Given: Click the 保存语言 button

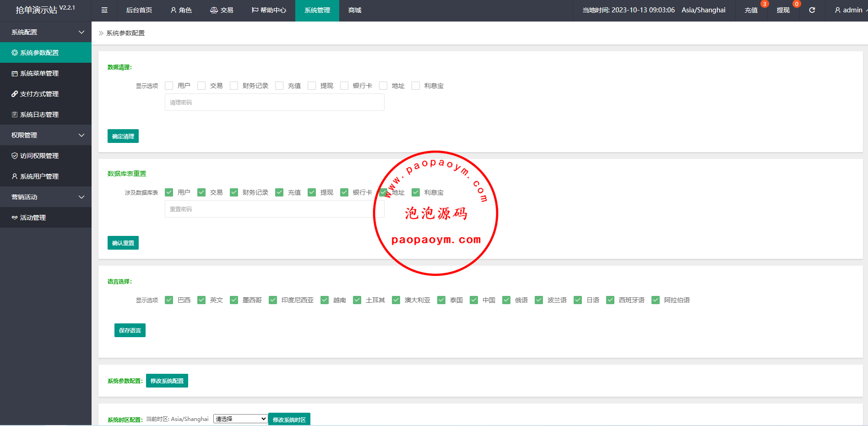Looking at the screenshot, I should click(x=130, y=330).
